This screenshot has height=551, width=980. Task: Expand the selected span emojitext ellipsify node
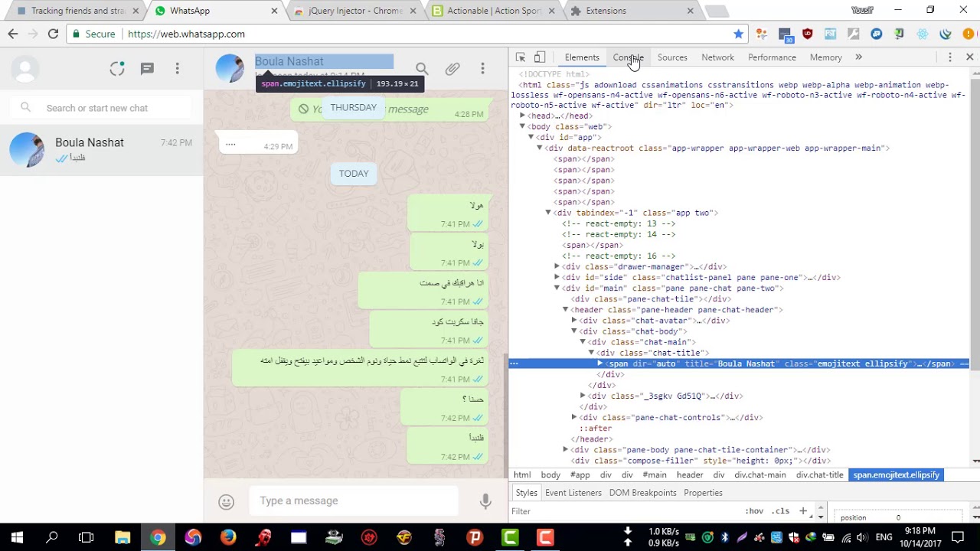click(599, 364)
